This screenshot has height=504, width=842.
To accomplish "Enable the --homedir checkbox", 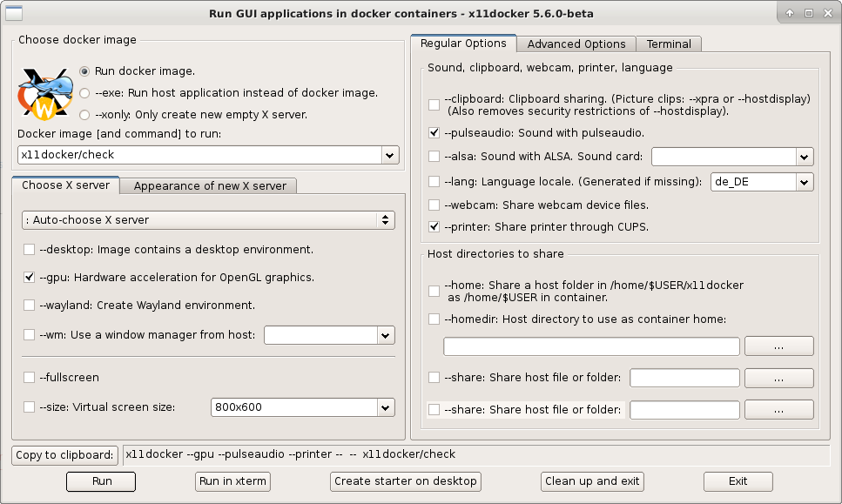I will pyautogui.click(x=434, y=319).
